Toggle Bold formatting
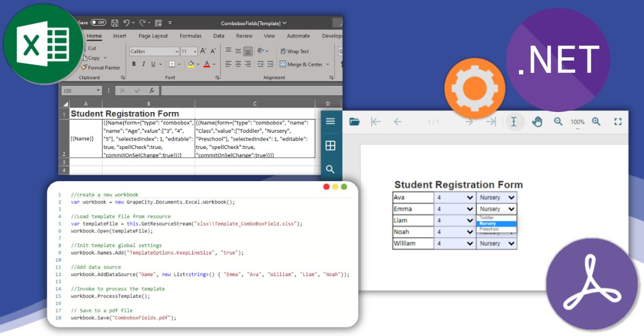The width and height of the screenshot is (644, 336). coord(134,64)
